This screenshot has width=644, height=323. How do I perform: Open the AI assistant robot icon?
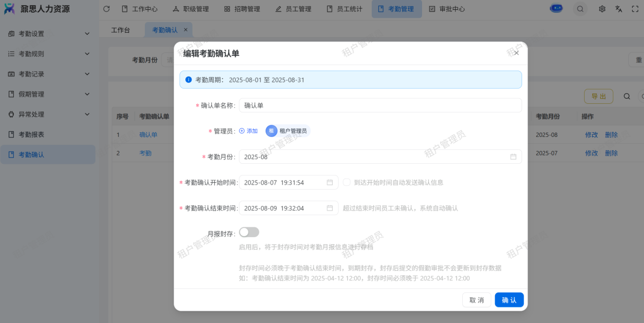coord(557,9)
